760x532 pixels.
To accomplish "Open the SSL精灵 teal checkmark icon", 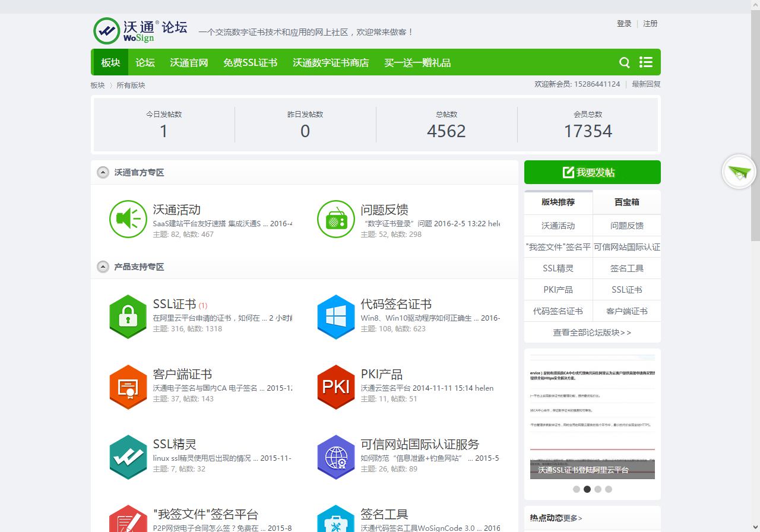I will pyautogui.click(x=128, y=457).
